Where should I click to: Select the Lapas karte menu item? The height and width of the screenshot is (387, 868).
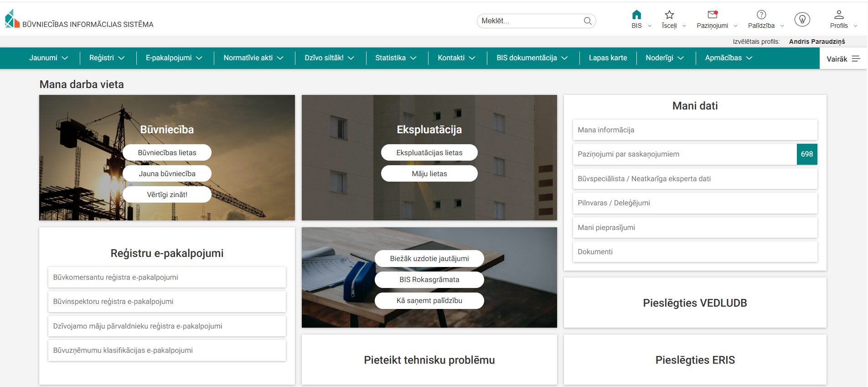pyautogui.click(x=608, y=58)
